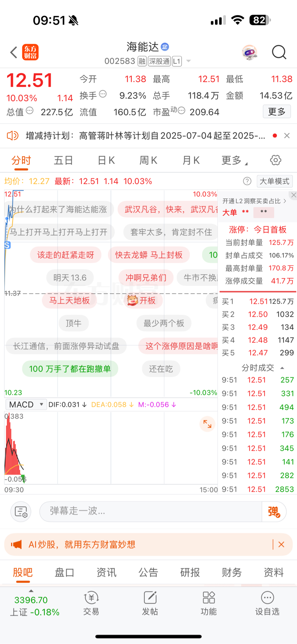Viewport: 297px width, 644px height.
Task: Open bullet comment settings icon
Action: pyautogui.click(x=21, y=512)
